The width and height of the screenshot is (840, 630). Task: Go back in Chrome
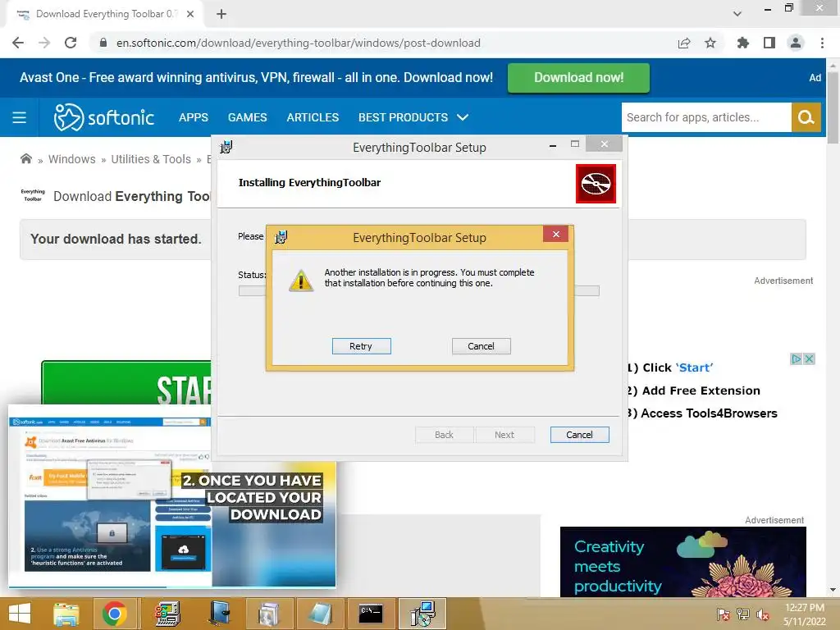(x=18, y=43)
